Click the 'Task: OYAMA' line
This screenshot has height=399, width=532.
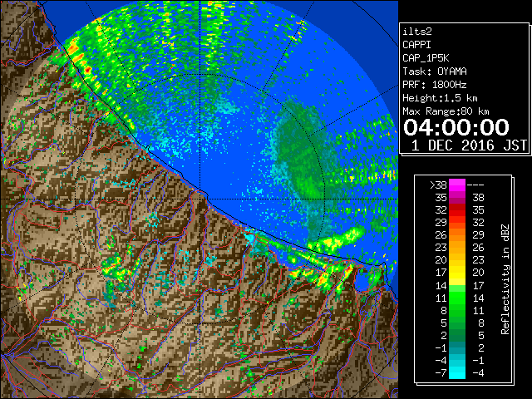435,71
